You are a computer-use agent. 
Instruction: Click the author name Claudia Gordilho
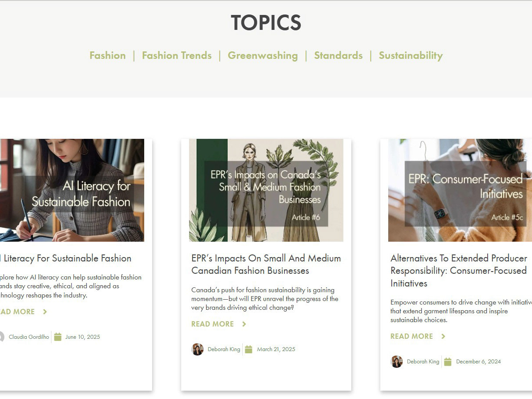(29, 337)
